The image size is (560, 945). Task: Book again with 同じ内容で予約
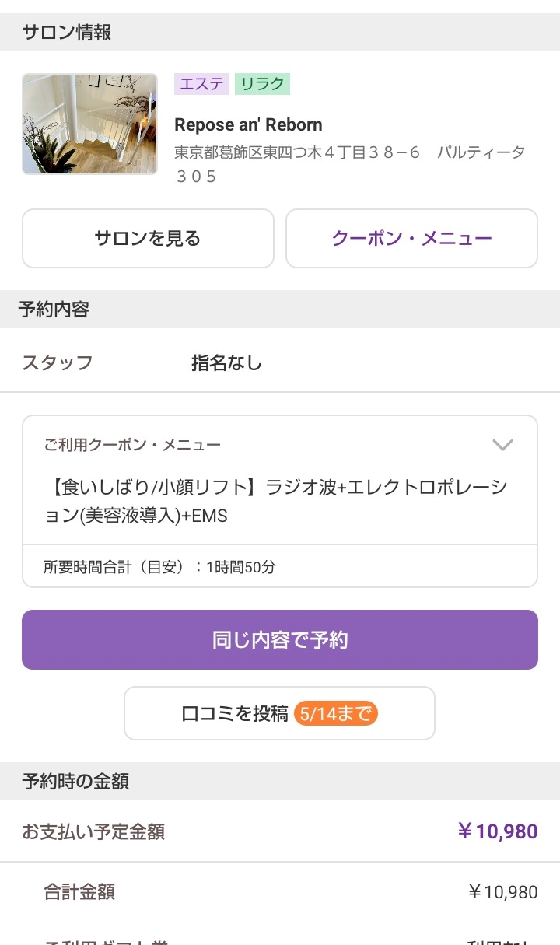(x=280, y=639)
